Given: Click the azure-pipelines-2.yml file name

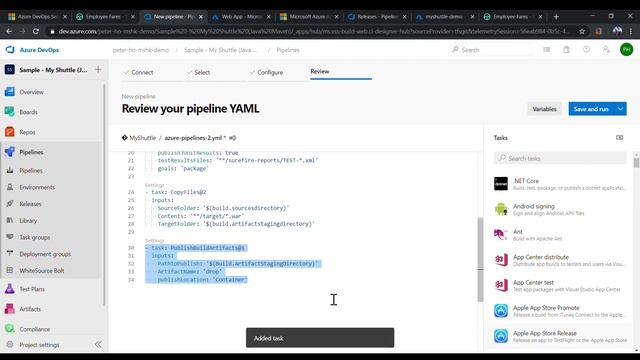Looking at the screenshot, I should pos(193,138).
